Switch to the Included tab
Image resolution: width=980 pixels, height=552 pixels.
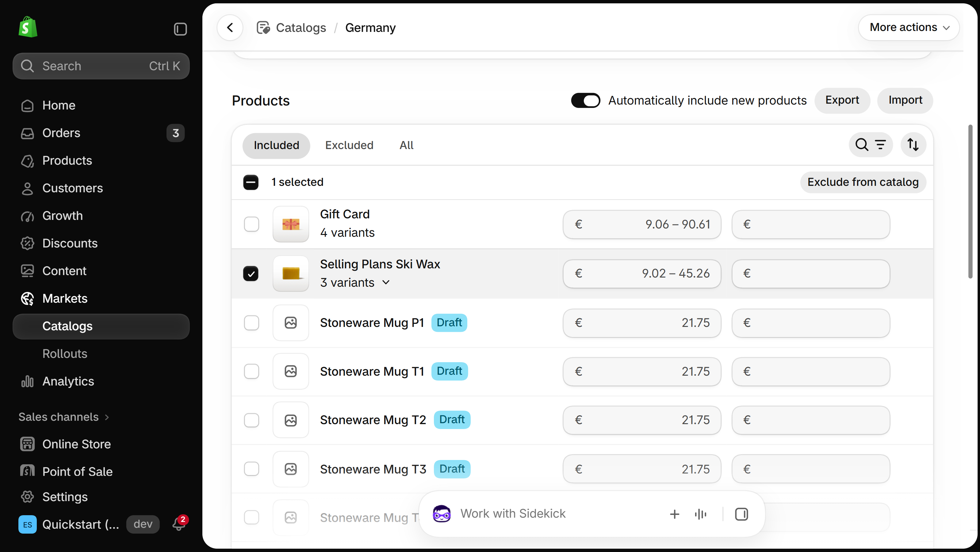276,145
